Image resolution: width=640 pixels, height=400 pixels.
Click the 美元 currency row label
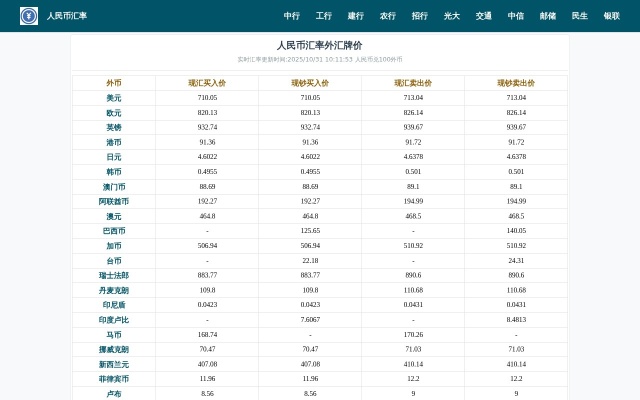tap(114, 98)
